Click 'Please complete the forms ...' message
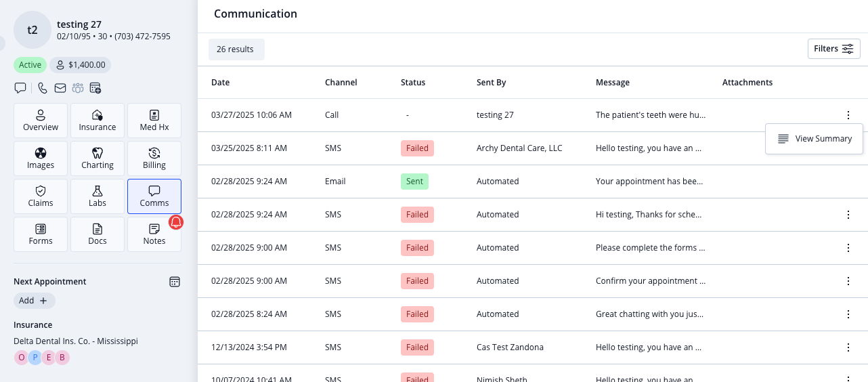868x382 pixels. pos(651,248)
